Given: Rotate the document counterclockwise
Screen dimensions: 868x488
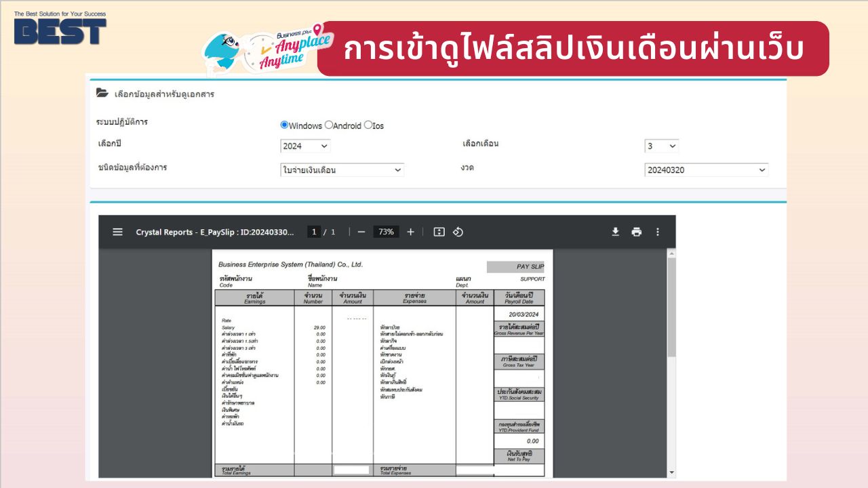Looking at the screenshot, I should click(x=458, y=232).
